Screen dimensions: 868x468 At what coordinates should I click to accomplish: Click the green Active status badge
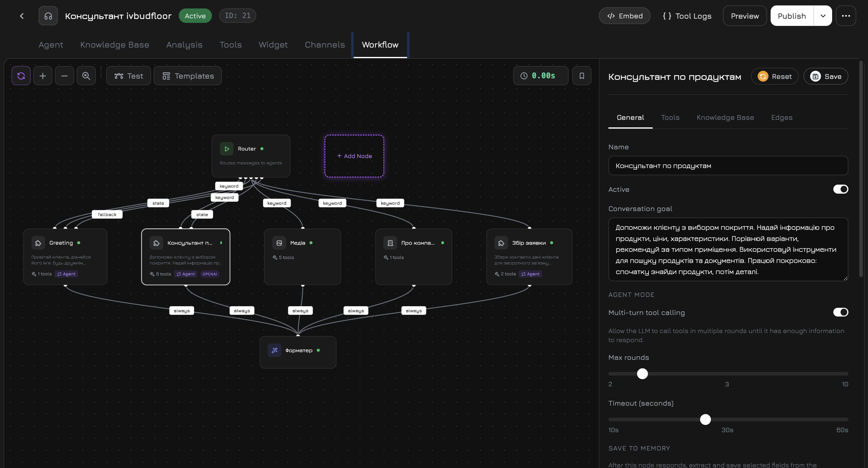[x=195, y=15]
